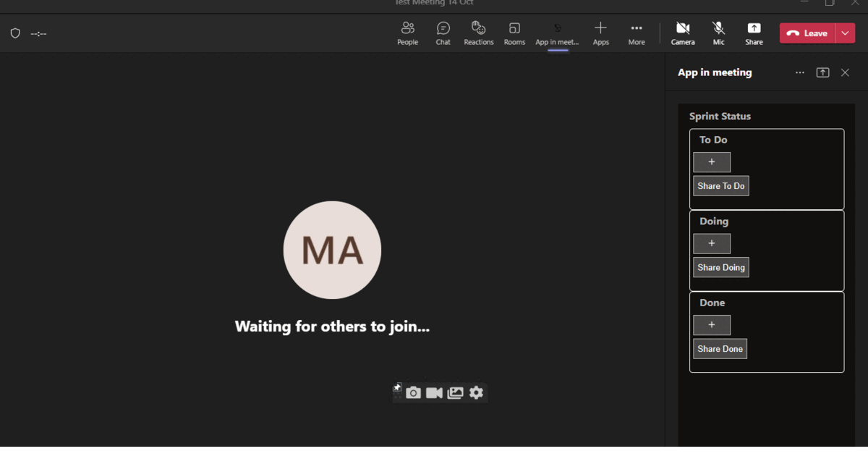868x459 pixels.
Task: Open the meeting Chat
Action: tap(443, 33)
